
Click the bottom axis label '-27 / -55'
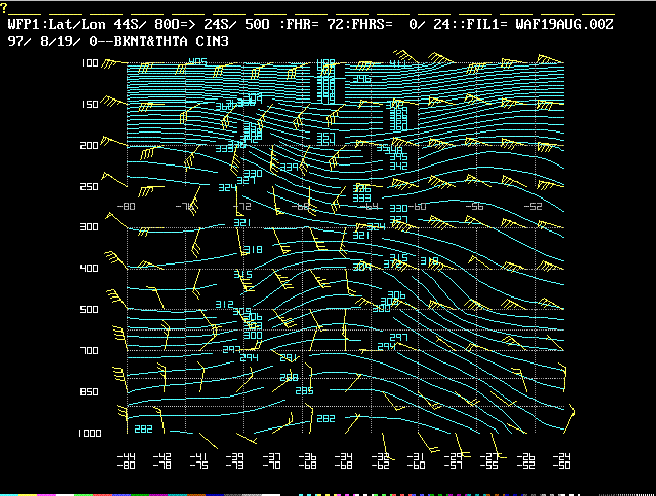[x=489, y=461]
